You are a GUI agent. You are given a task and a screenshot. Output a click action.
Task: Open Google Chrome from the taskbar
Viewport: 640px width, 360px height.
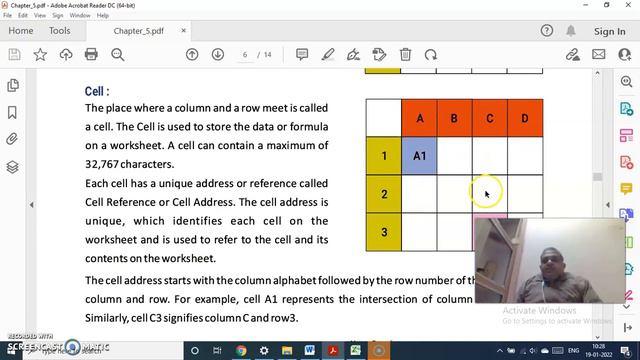click(241, 351)
